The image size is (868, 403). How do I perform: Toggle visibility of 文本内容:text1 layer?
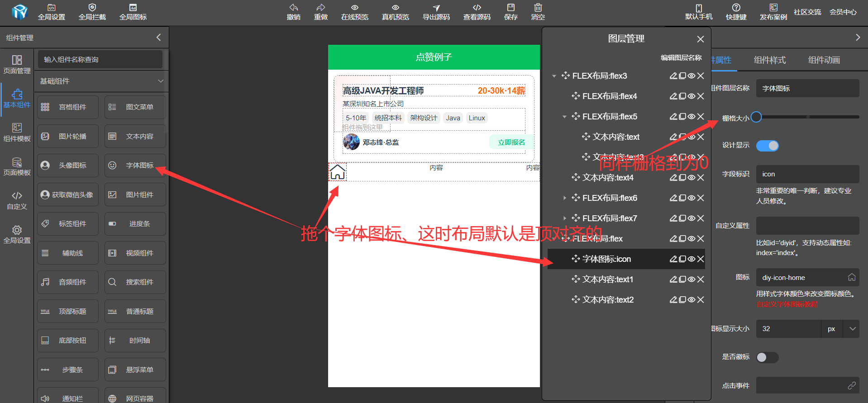click(692, 279)
